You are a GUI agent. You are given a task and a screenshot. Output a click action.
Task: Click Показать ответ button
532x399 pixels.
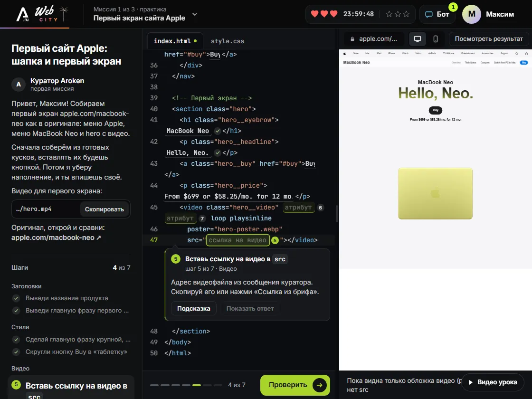click(250, 308)
